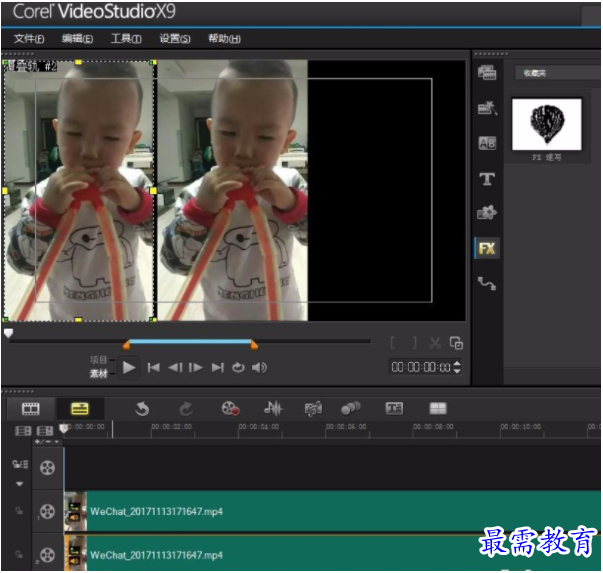Expand the track list down arrow
The width and height of the screenshot is (603, 573).
pyautogui.click(x=19, y=484)
